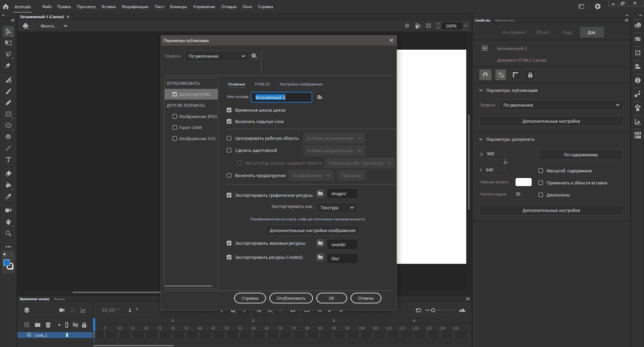Viewport: 644px width, 347px height.
Task: Select the Oval tool
Action: pyautogui.click(x=8, y=125)
